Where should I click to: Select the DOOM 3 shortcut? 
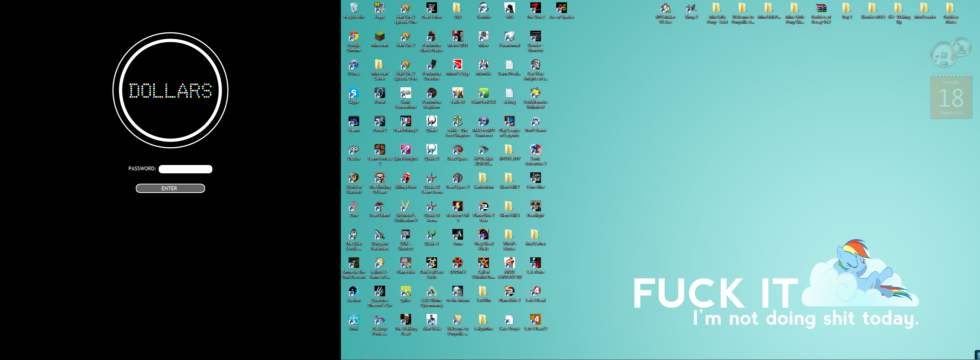pos(458,266)
